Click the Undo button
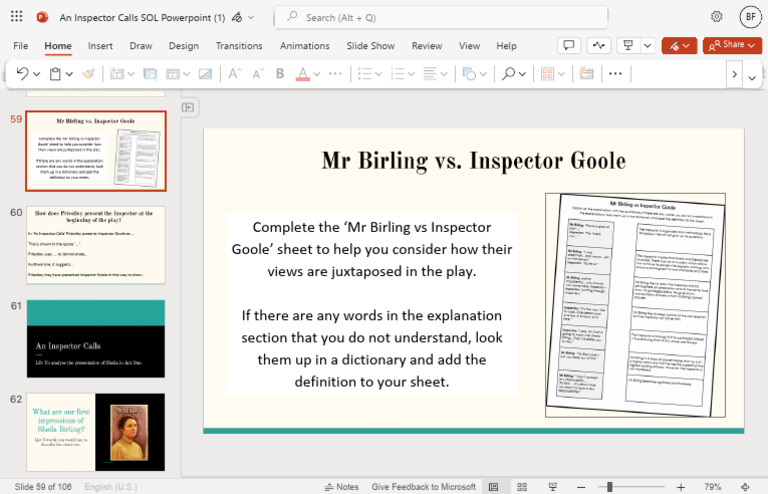This screenshot has width=768, height=494. (x=22, y=74)
